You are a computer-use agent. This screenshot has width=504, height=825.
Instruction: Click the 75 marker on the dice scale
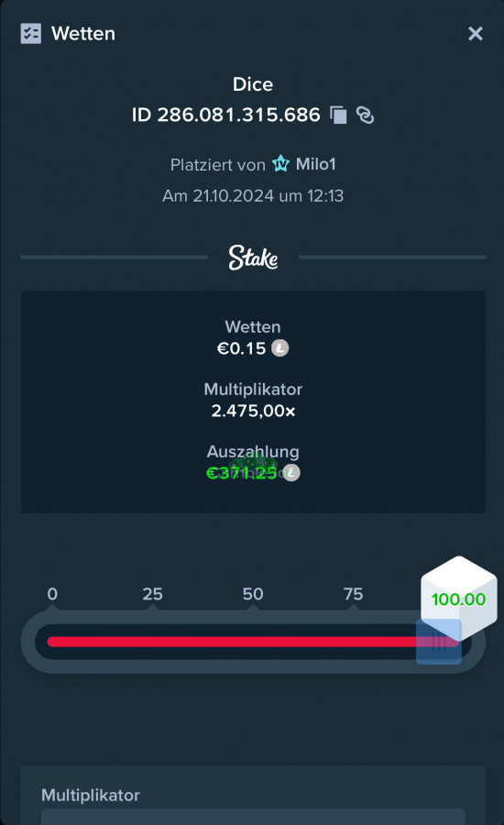(353, 594)
